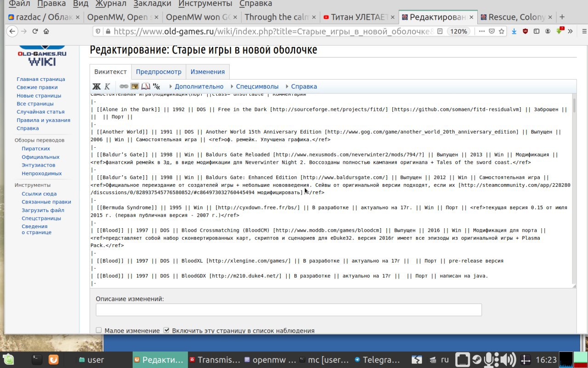This screenshot has height=368, width=588.
Task: Insert an embedded file image icon
Action: pos(135,86)
